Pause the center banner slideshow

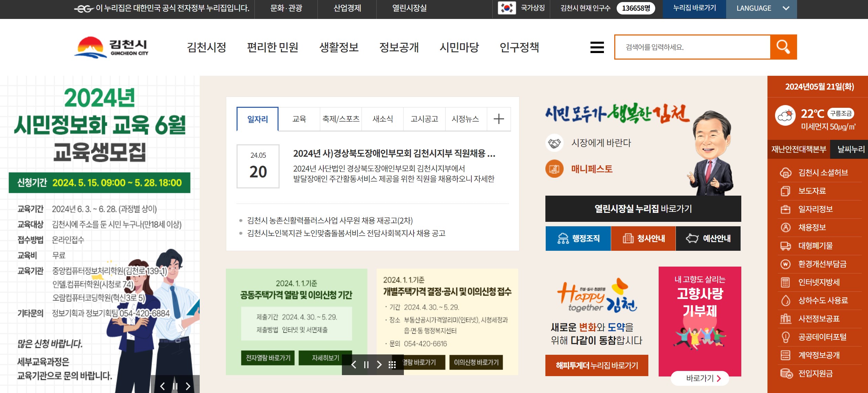pyautogui.click(x=366, y=365)
